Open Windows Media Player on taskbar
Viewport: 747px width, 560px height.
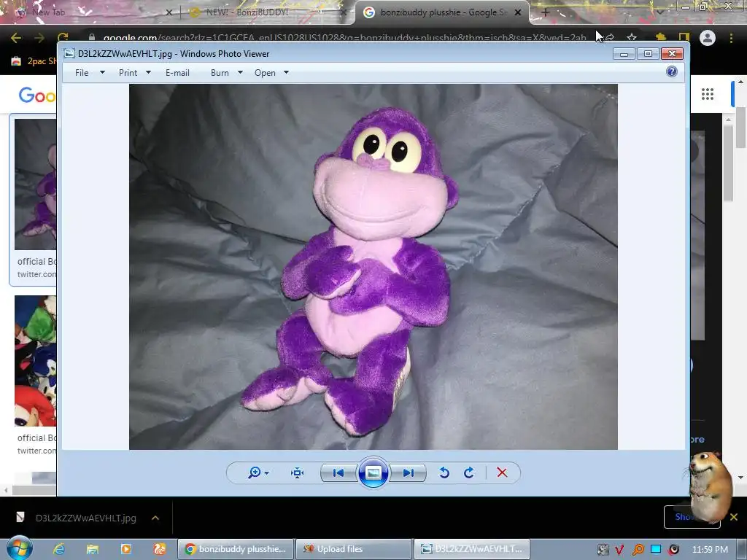pyautogui.click(x=125, y=549)
